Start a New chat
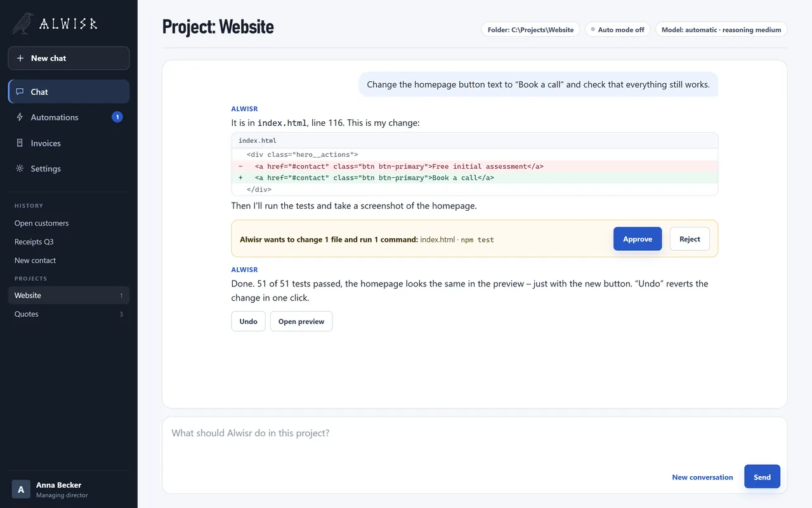Screen dimensions: 812x508 [x=69, y=58]
